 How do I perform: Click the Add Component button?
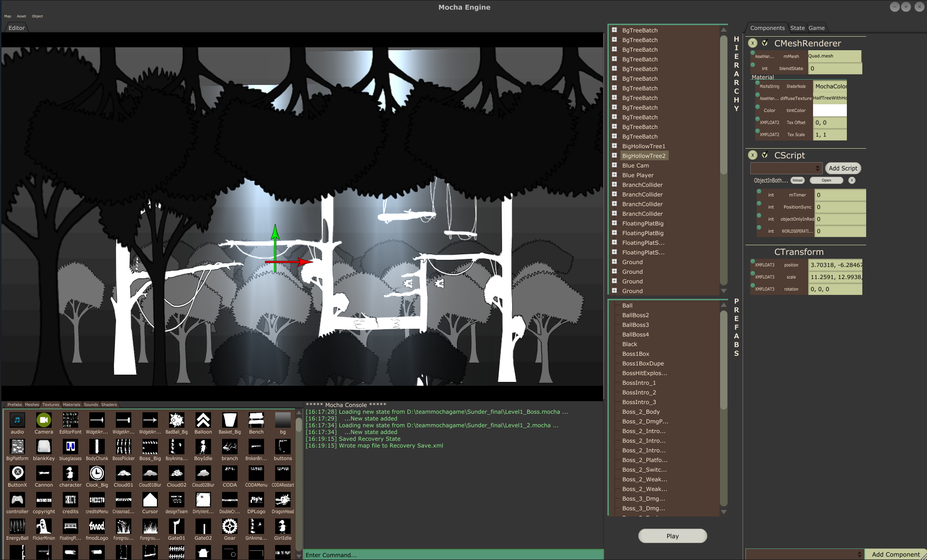896,554
